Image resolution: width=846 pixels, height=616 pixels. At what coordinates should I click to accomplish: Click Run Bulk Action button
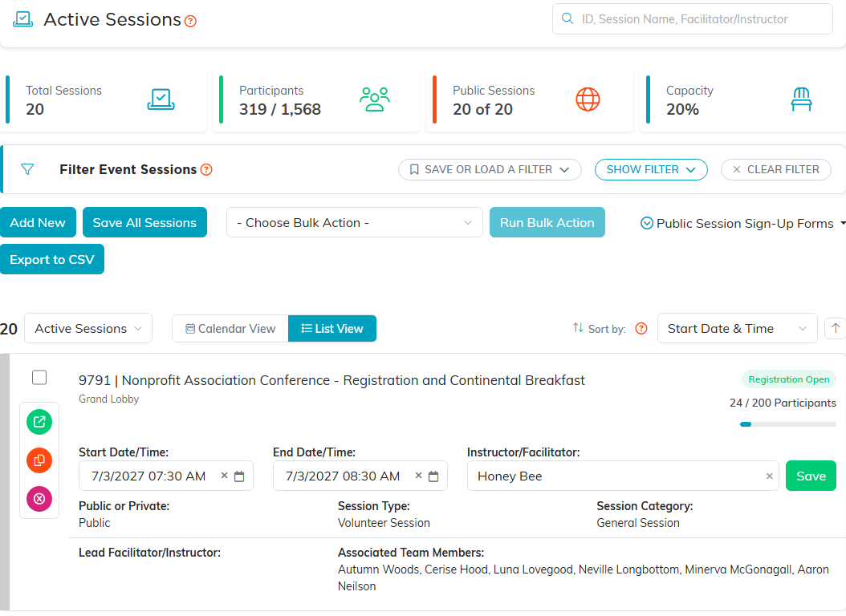547,222
